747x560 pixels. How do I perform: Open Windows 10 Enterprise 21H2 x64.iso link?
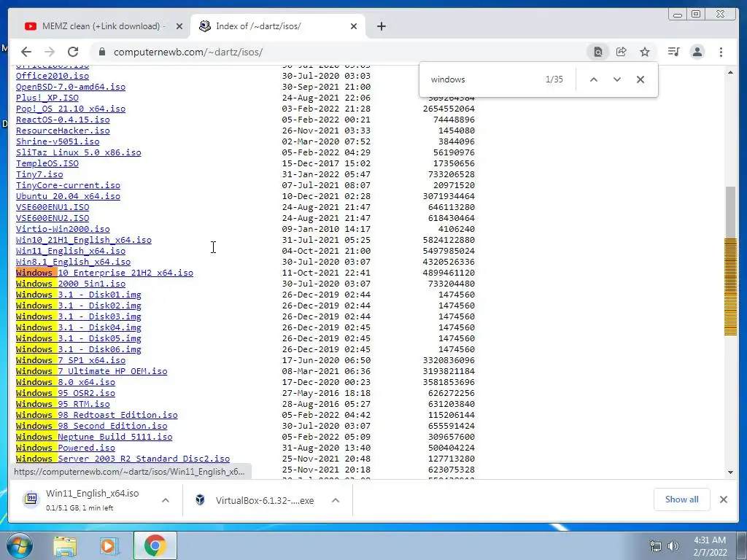tap(104, 273)
